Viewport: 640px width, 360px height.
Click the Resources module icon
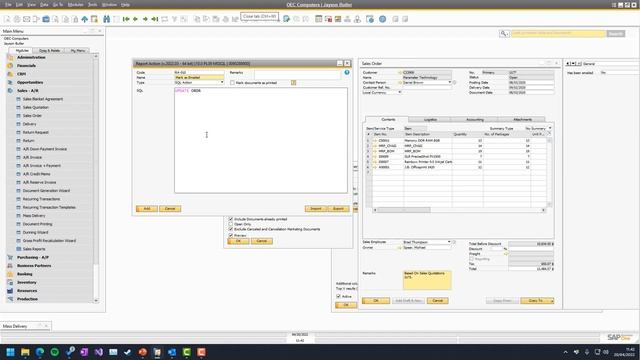(10, 291)
